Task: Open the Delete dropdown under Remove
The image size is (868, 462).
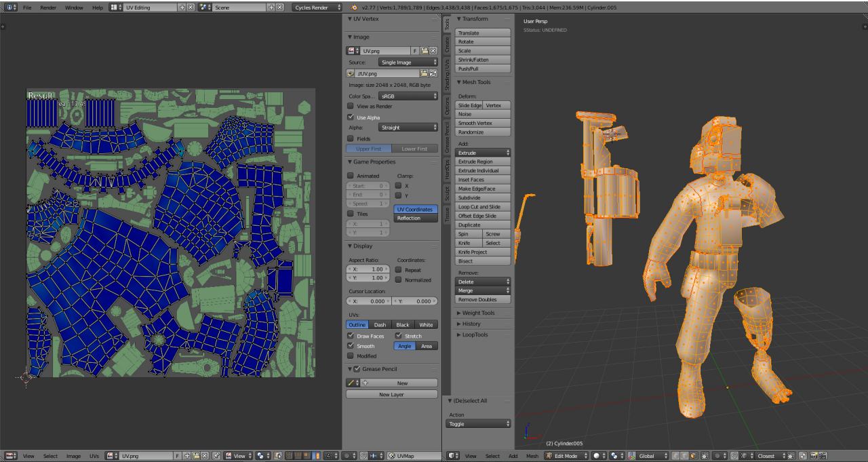Action: pyautogui.click(x=484, y=282)
